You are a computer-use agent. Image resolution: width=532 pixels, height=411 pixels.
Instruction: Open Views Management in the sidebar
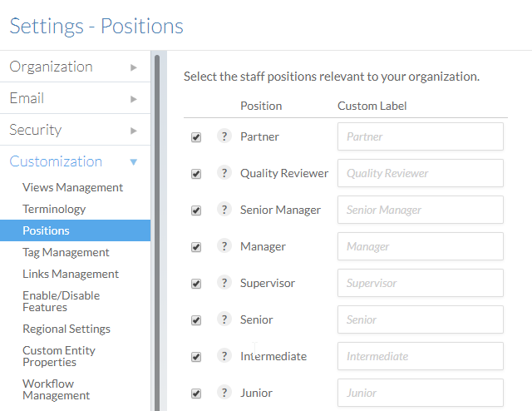(x=72, y=187)
